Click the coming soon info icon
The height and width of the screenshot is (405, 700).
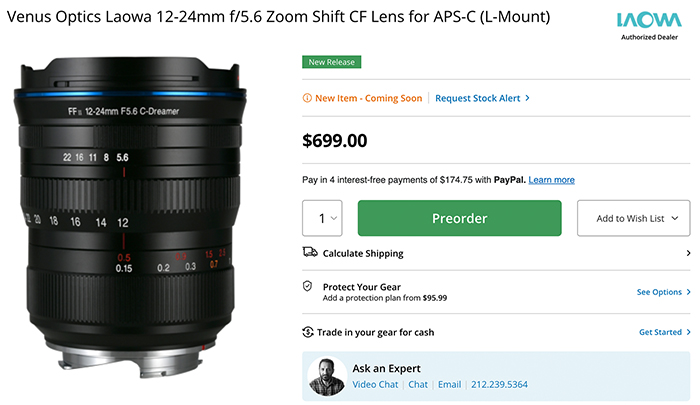[306, 98]
